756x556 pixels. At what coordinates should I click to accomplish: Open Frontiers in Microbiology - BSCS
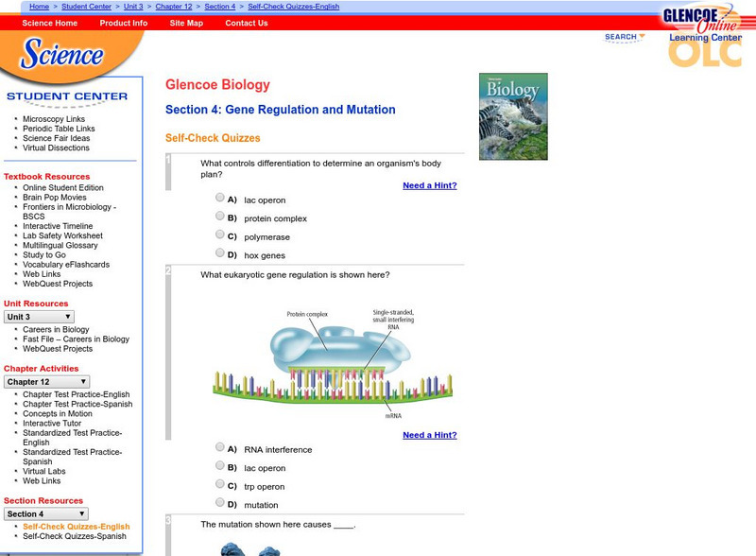(69, 212)
